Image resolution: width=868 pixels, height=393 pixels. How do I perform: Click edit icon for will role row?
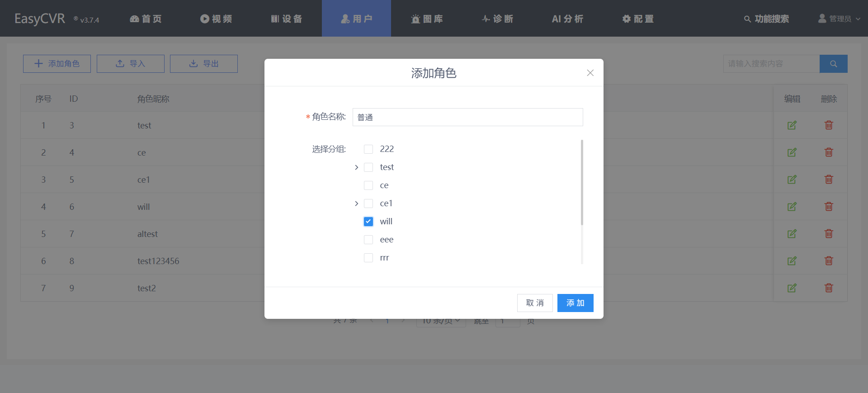(792, 207)
